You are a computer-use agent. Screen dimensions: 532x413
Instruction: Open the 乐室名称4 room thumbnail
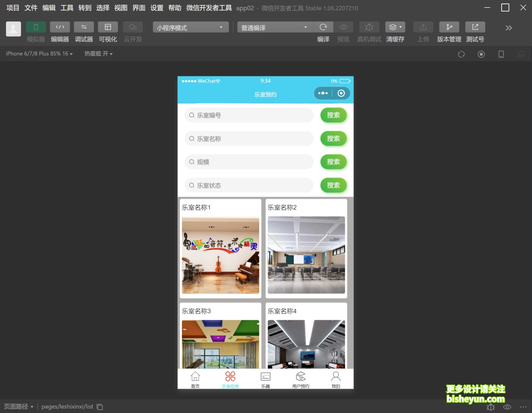pos(306,344)
